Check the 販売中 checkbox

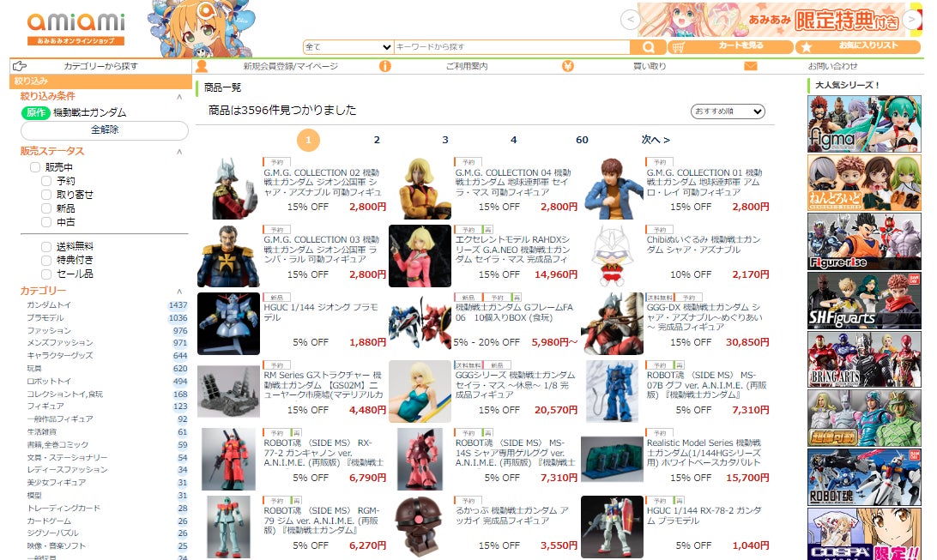[35, 167]
